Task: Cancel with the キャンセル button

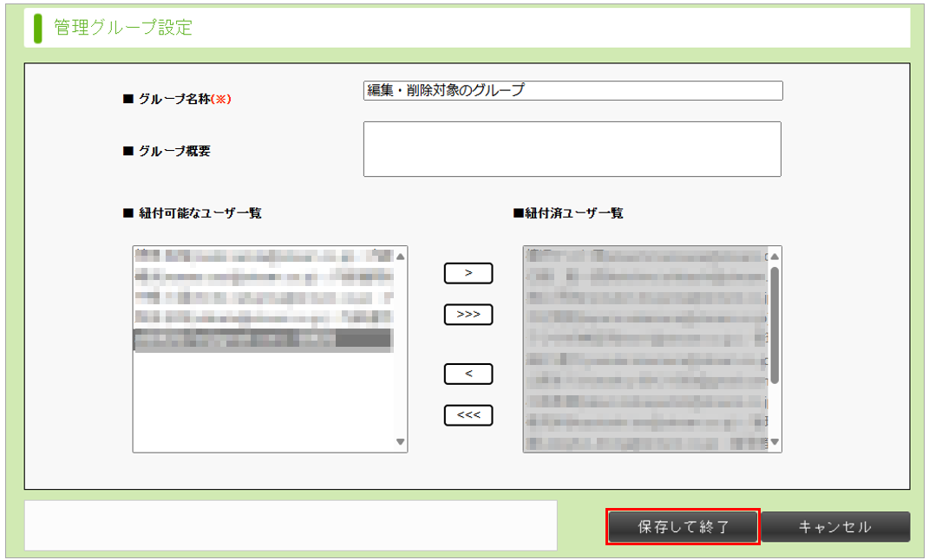Action: coord(835,527)
